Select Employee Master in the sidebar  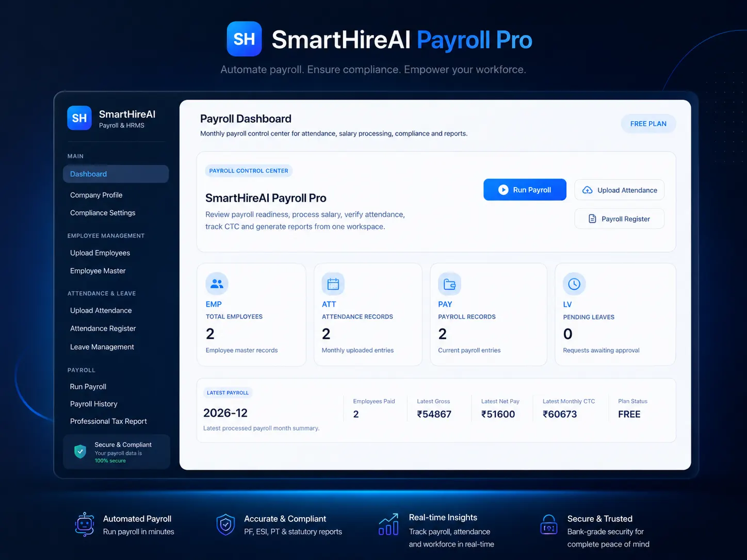click(98, 271)
